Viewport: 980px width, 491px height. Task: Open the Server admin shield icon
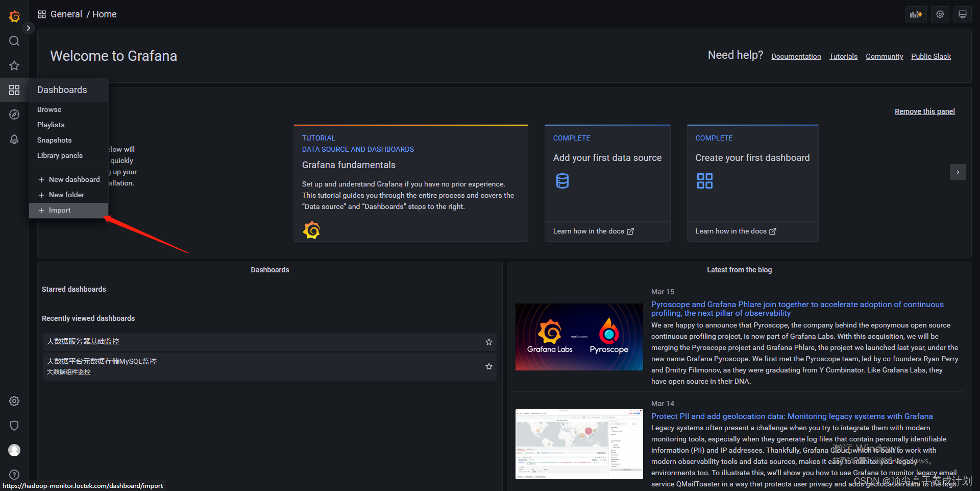point(14,426)
